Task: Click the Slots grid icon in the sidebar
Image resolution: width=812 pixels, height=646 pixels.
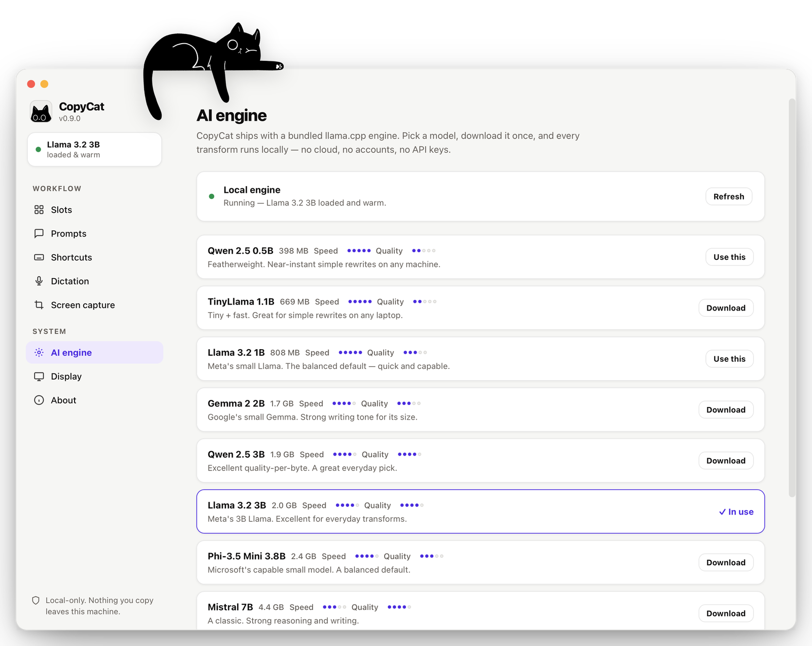Action: [39, 210]
